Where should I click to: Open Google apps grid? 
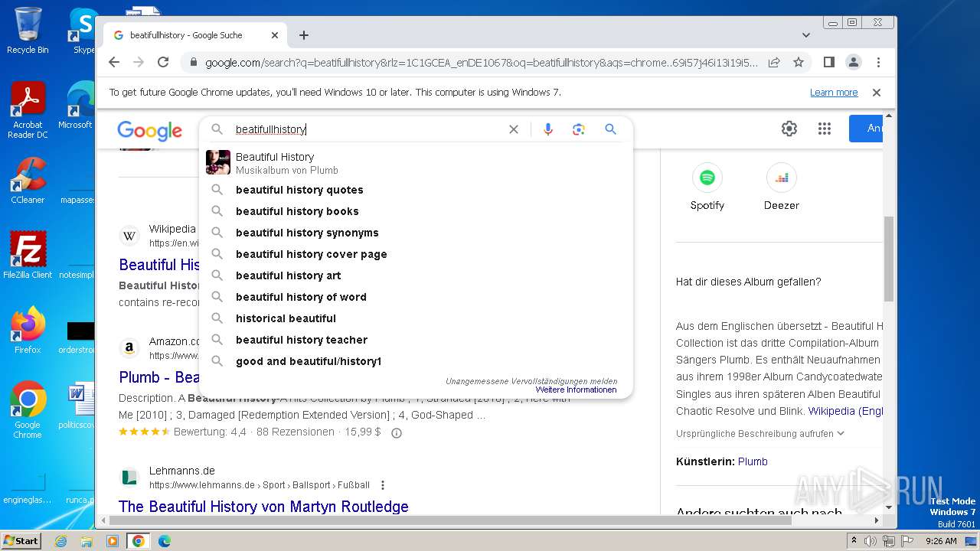[x=825, y=129]
